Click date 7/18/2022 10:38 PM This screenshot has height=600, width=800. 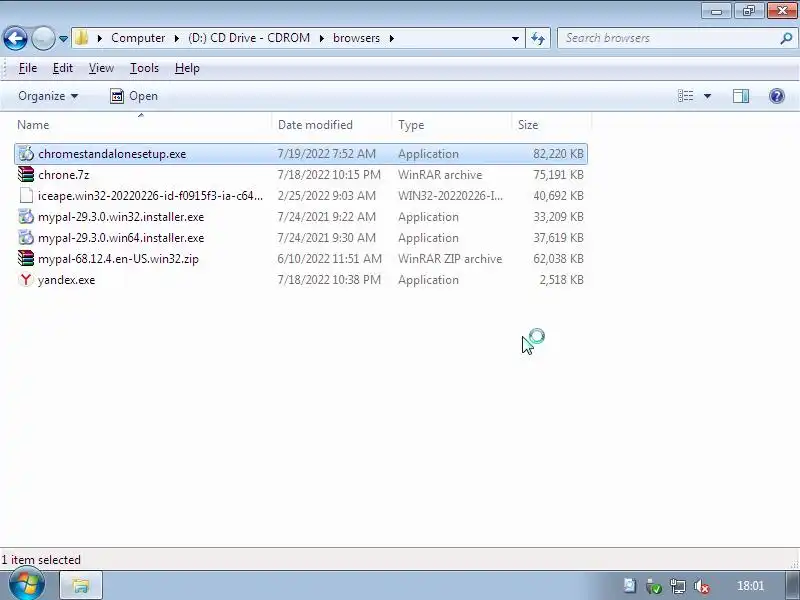(x=329, y=280)
